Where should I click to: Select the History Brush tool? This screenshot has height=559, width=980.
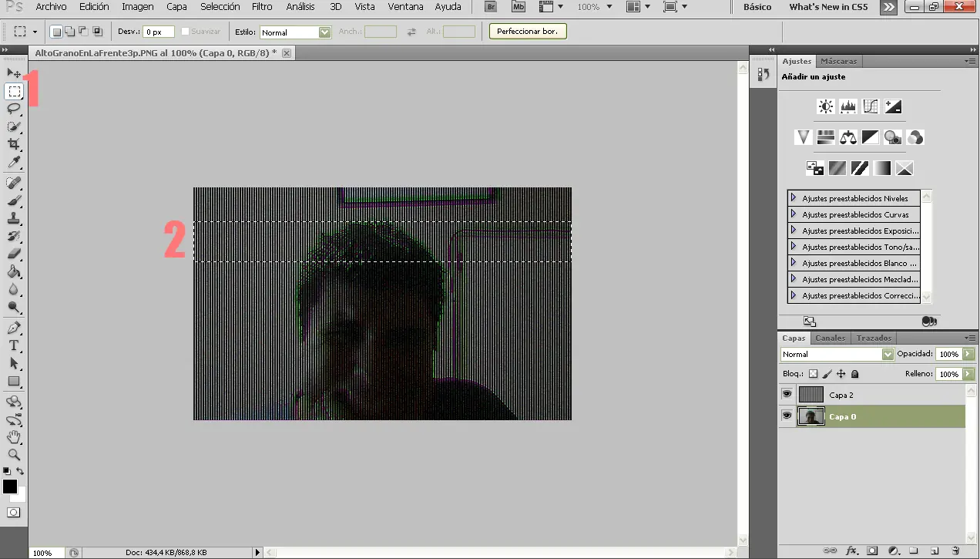(x=14, y=237)
